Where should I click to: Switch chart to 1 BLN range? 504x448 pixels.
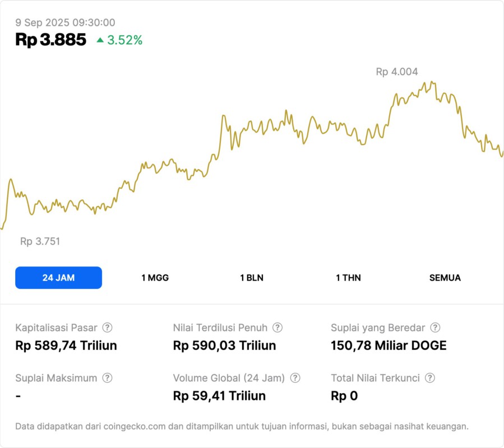[252, 278]
